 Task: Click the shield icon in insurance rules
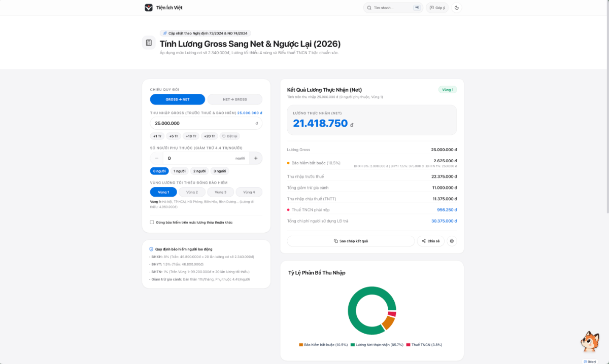(x=151, y=249)
